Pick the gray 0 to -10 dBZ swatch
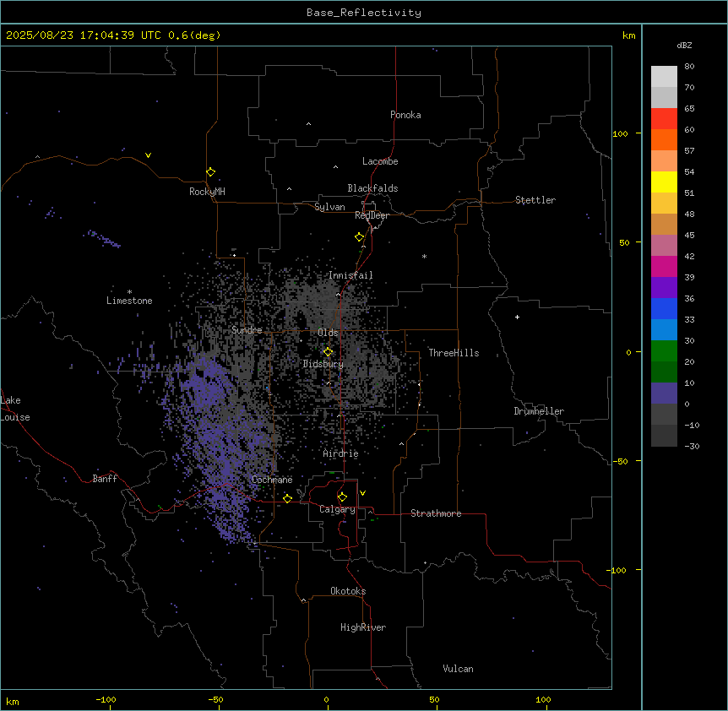 pos(664,415)
